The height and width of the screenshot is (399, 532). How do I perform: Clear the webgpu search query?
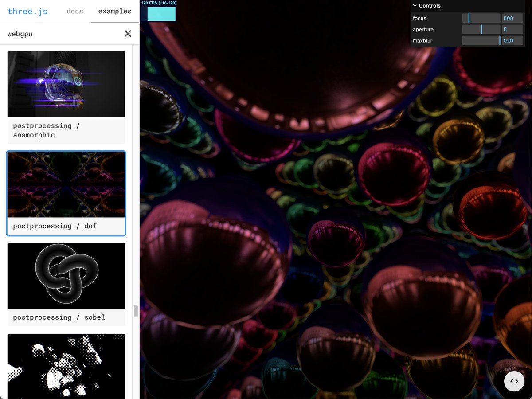pos(128,33)
